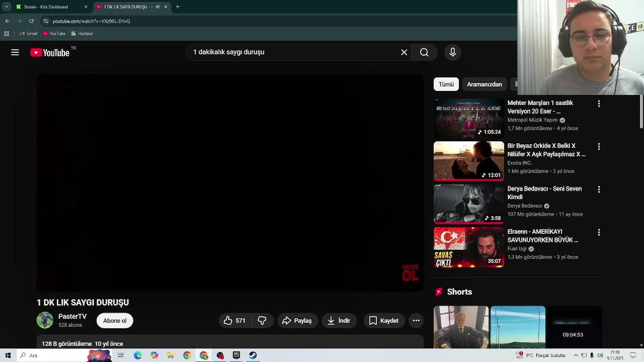Screen dimensions: 644x362
Task: Open options for Bir Beyaz Orkide video
Action: 599,147
